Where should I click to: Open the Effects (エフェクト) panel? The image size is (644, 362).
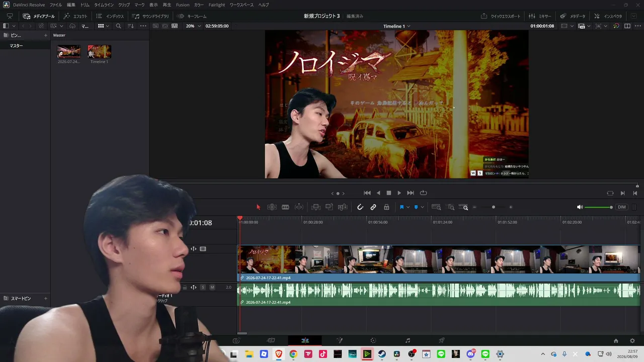(x=75, y=16)
